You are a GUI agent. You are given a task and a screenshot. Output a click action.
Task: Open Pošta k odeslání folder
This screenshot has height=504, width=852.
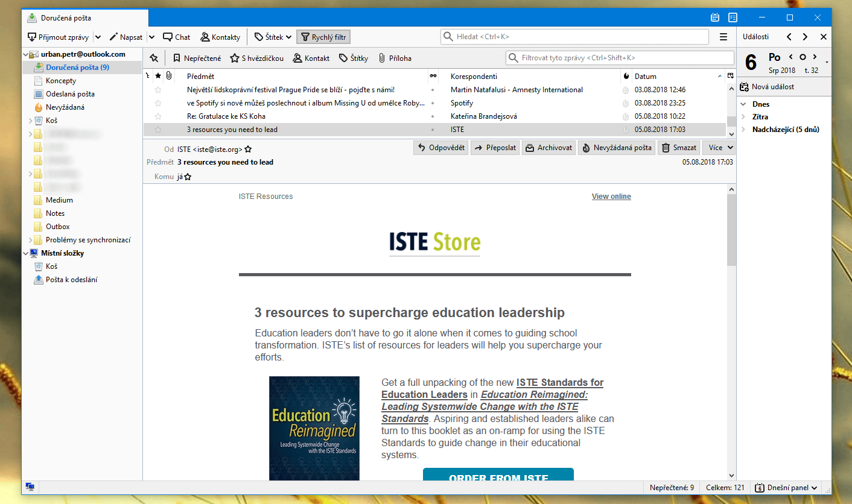71,280
